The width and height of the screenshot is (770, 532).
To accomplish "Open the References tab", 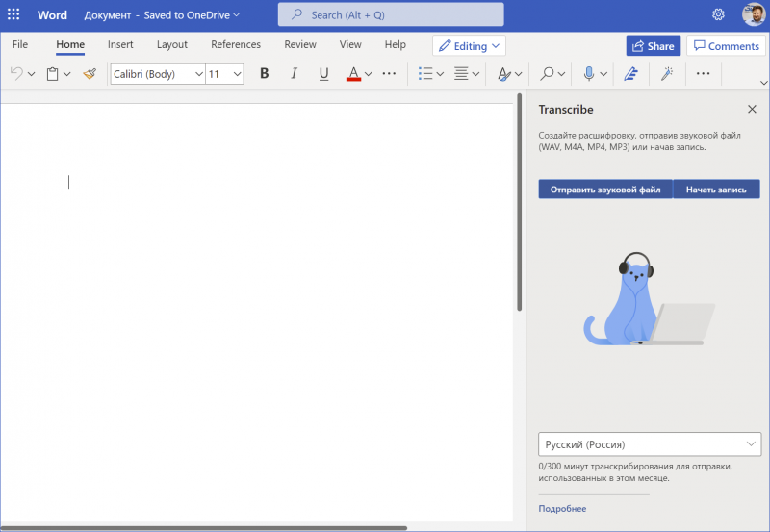I will 236,44.
